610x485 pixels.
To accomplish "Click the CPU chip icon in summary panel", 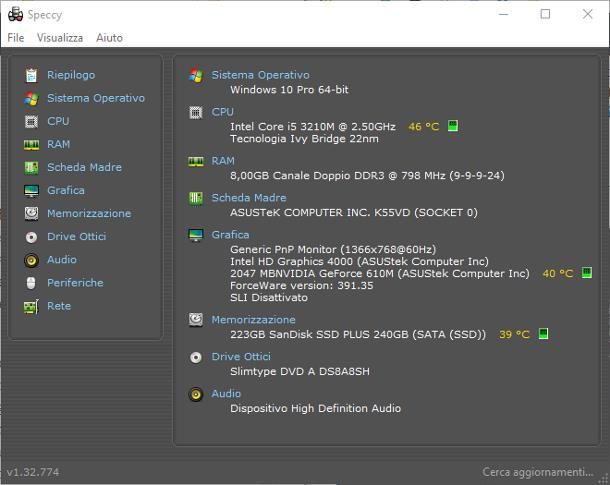I will click(196, 112).
